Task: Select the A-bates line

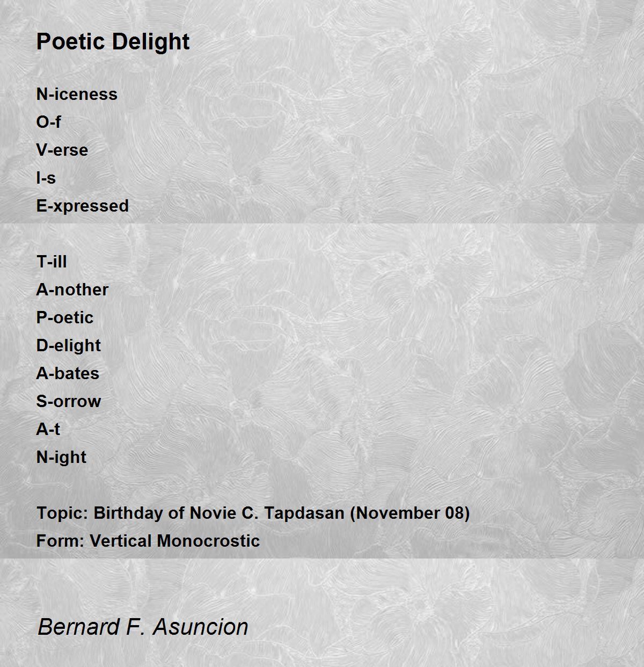Action: click(68, 373)
